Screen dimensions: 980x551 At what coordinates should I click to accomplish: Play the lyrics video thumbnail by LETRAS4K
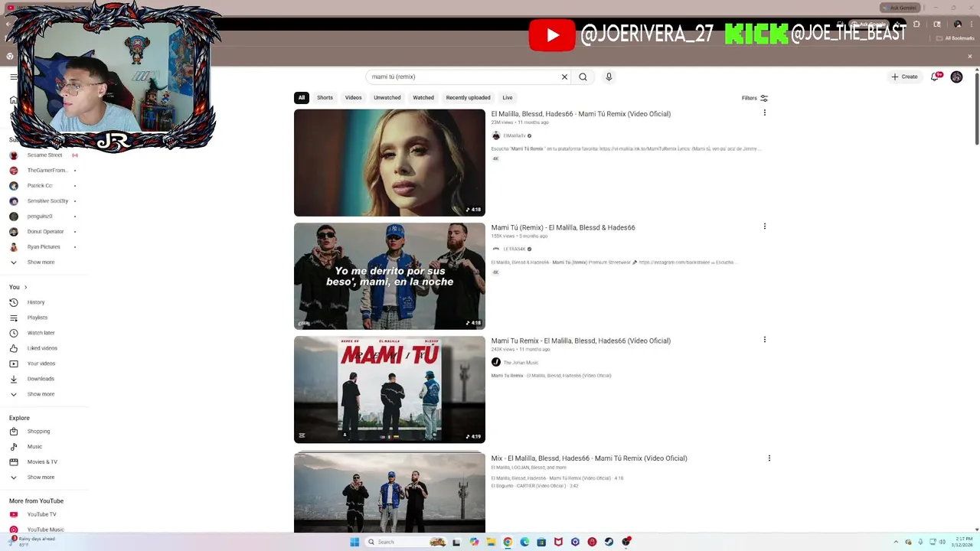tap(389, 275)
